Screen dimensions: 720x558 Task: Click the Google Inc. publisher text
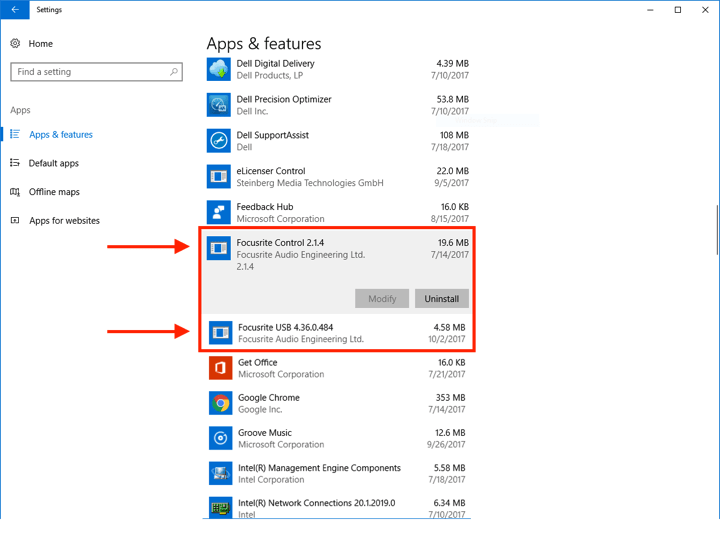tap(260, 409)
